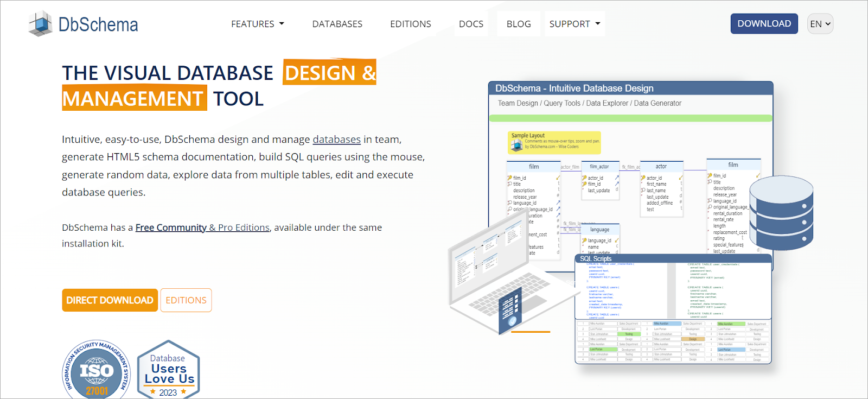Click the database cylinder graphic
The image size is (868, 399).
click(781, 213)
